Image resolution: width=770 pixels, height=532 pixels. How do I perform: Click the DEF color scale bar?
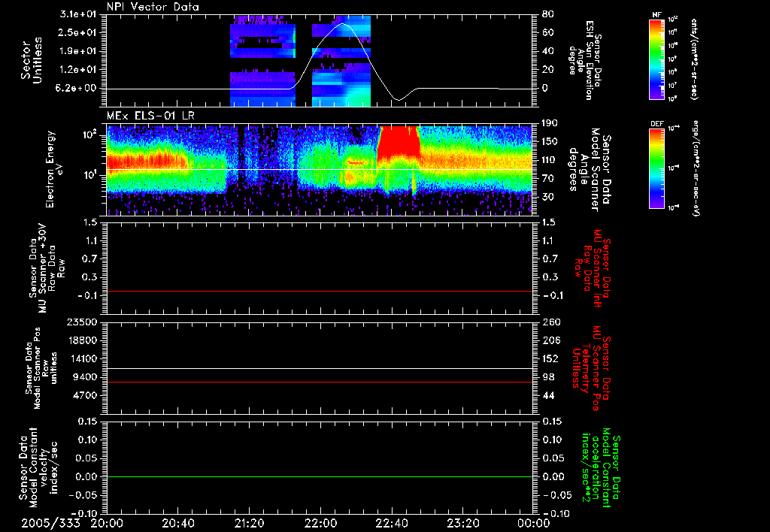coord(657,168)
